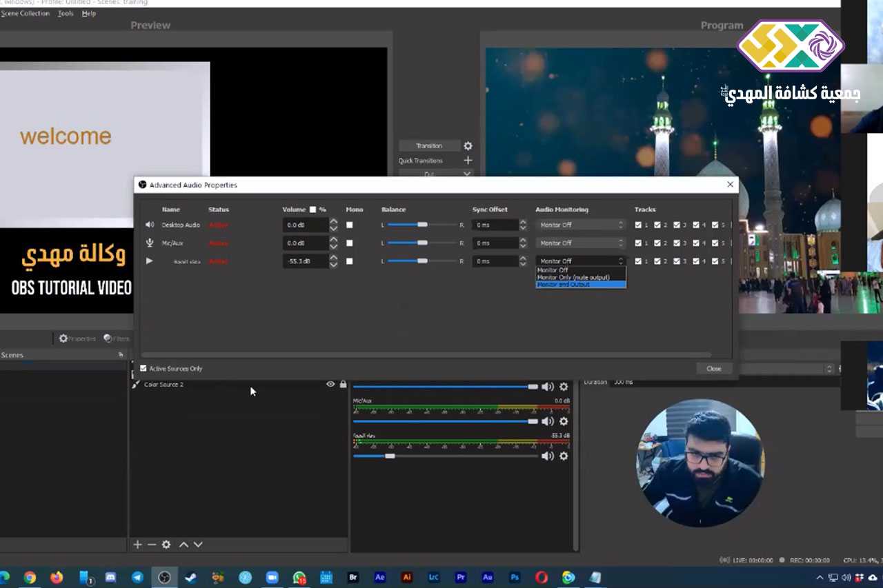Move source up with the up arrow
This screenshot has width=883, height=588.
[x=183, y=545]
